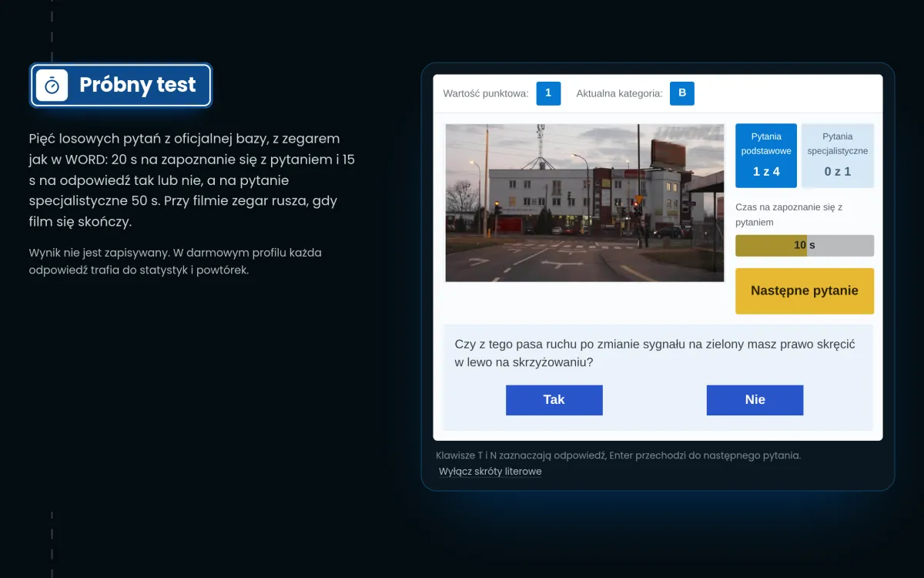
Task: Click the red traffic light in the photo
Action: pos(636,205)
